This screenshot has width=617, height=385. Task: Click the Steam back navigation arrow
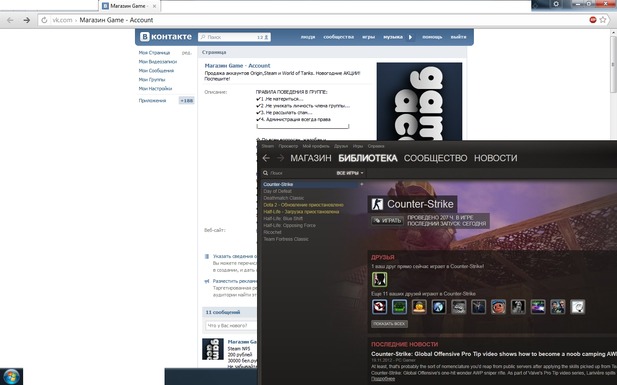pos(266,158)
